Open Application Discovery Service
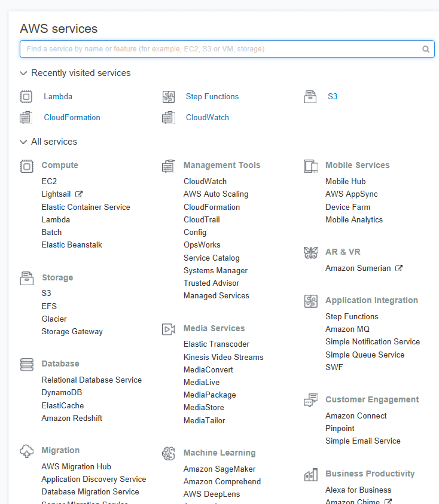Screen dimensions: 439x504 pyautogui.click(x=94, y=479)
